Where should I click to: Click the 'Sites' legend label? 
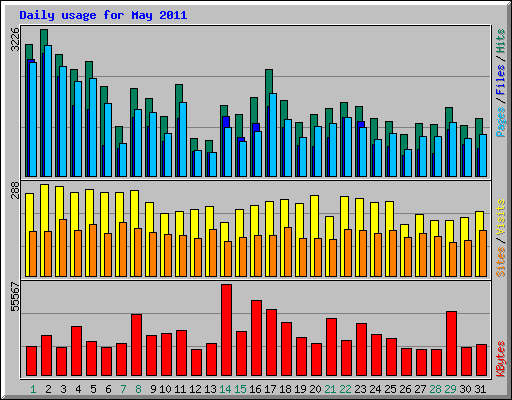[500, 262]
